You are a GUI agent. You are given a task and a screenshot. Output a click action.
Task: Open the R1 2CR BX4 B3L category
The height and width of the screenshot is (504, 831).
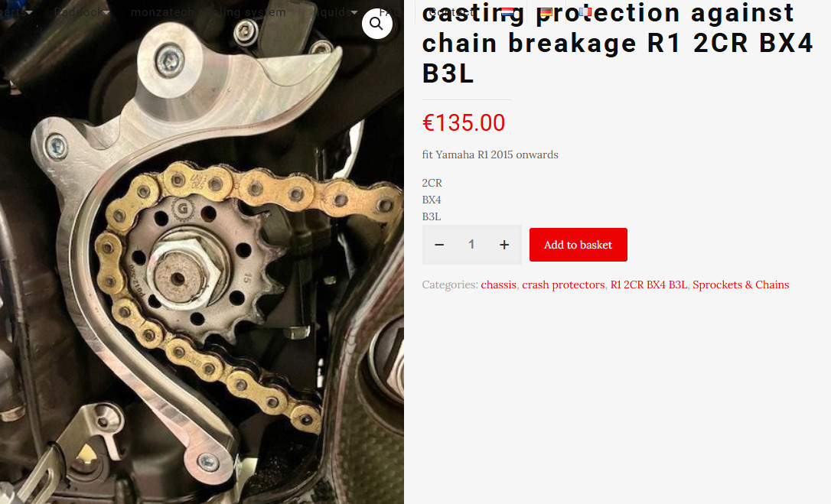[649, 285]
